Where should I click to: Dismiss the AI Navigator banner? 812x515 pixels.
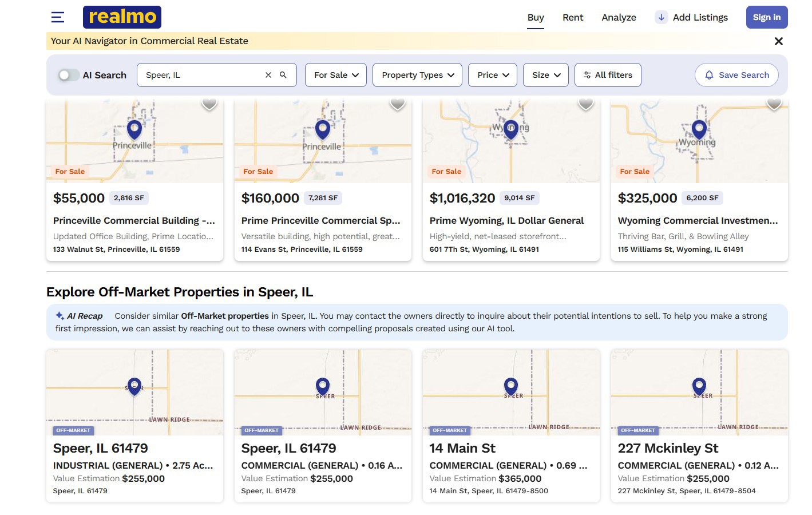[778, 41]
